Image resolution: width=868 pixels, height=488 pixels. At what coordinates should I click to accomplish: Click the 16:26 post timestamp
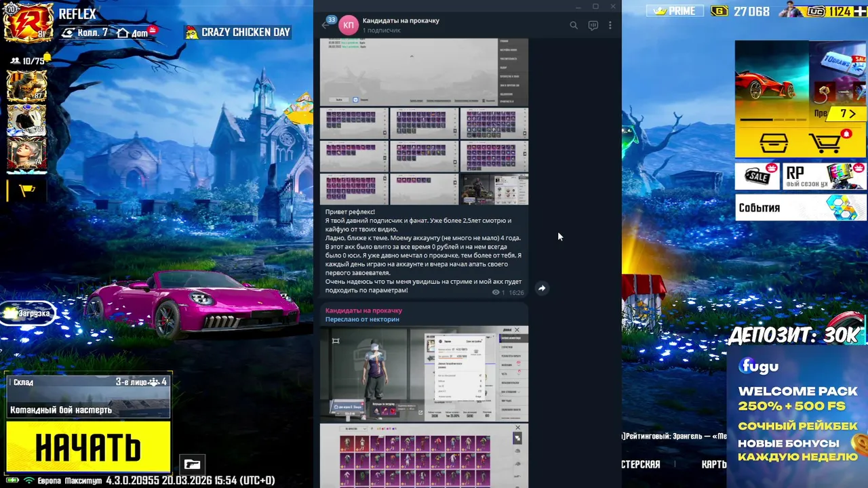pyautogui.click(x=516, y=293)
